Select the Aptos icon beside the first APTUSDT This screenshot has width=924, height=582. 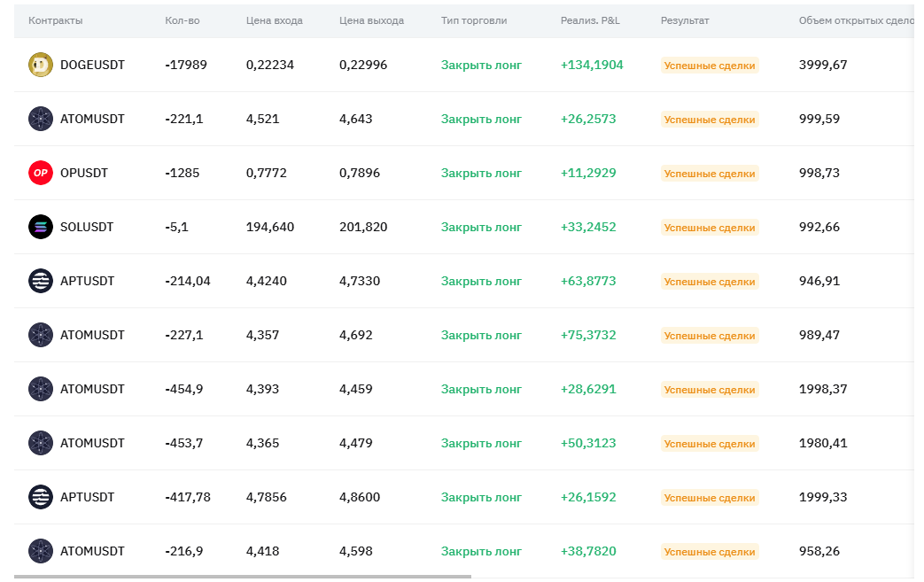[x=41, y=281]
